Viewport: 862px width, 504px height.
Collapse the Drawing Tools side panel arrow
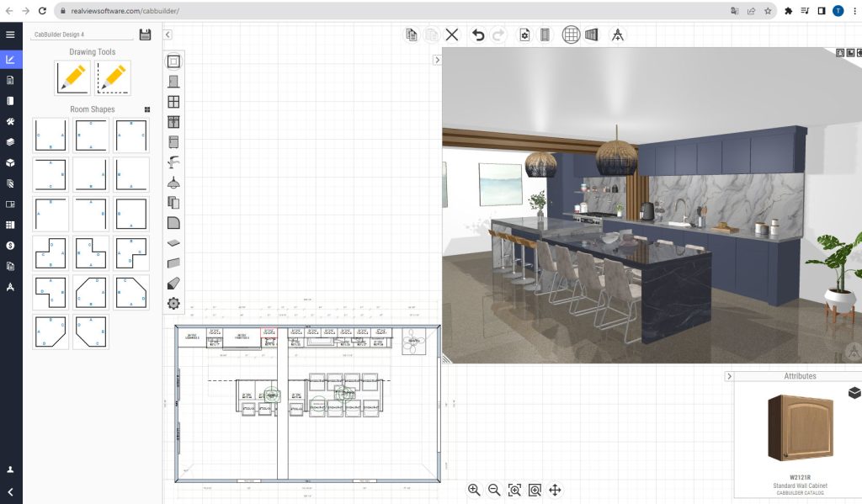coord(168,34)
